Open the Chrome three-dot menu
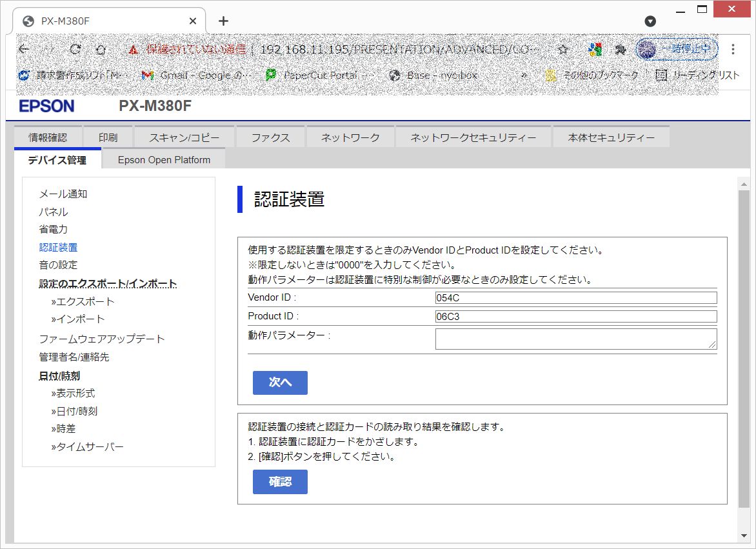This screenshot has height=549, width=756. [x=733, y=49]
